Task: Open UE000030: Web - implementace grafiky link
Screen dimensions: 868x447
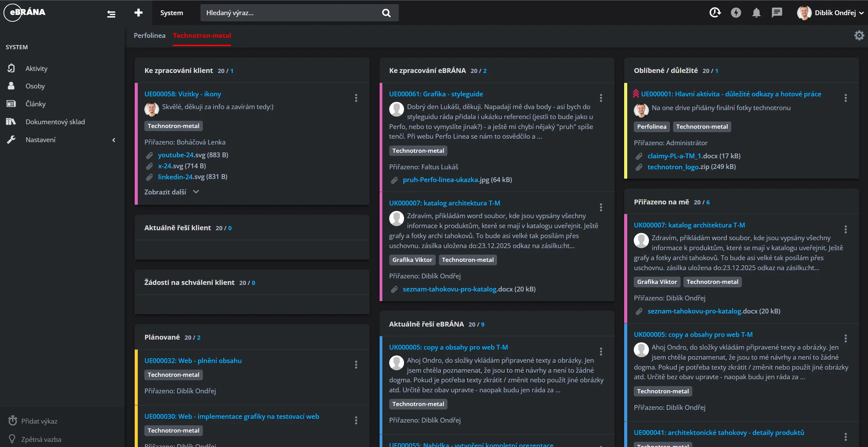Action: click(231, 416)
